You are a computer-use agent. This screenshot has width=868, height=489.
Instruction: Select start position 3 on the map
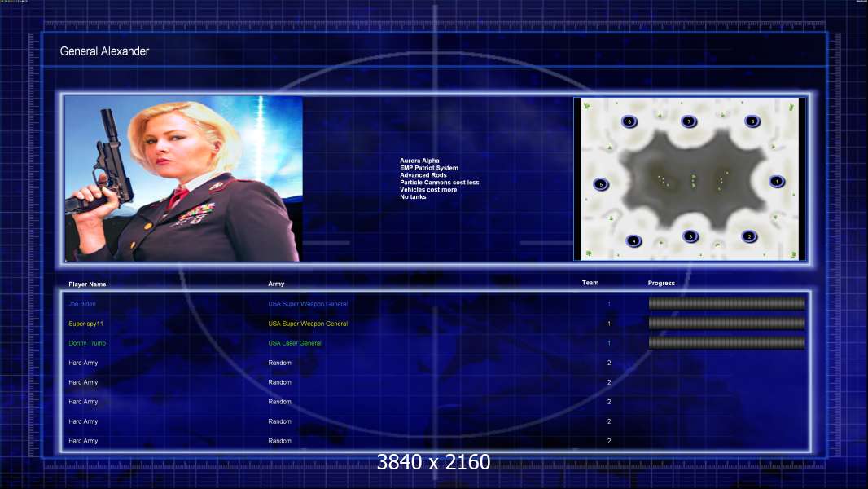click(690, 236)
